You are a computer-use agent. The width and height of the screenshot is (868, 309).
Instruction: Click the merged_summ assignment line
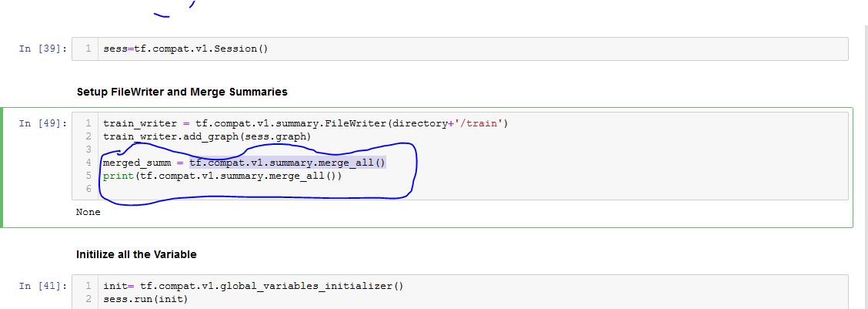244,163
